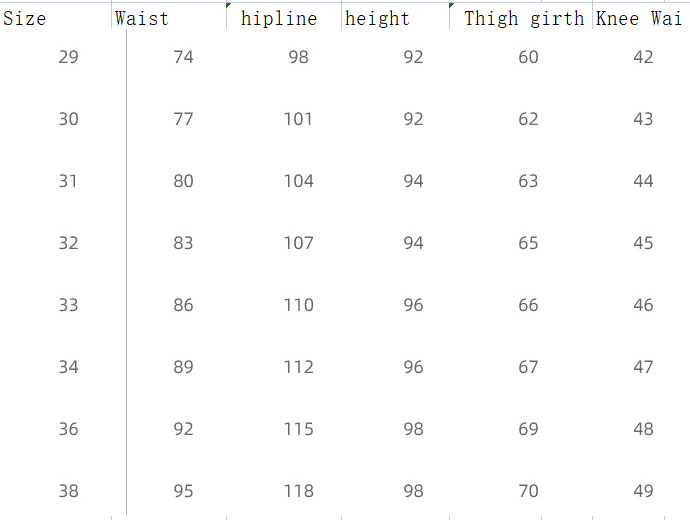This screenshot has width=690, height=520.
Task: Select the Size cell containing 29
Action: coord(68,57)
